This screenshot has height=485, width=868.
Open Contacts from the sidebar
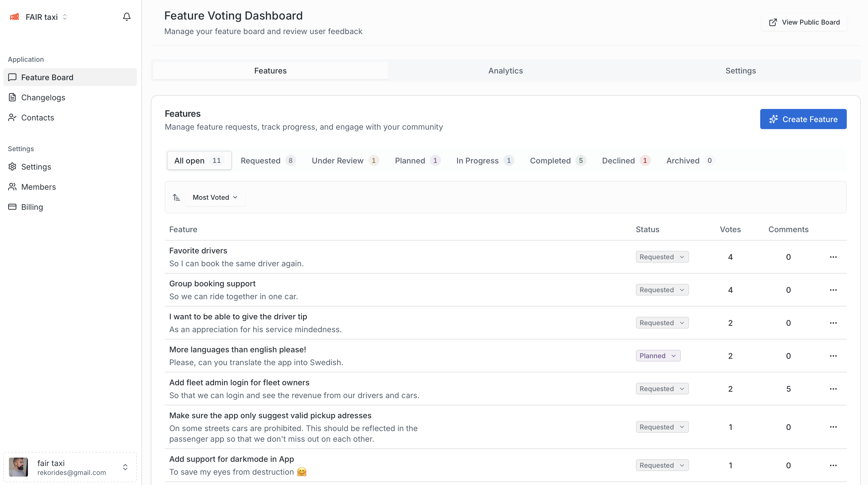click(37, 118)
